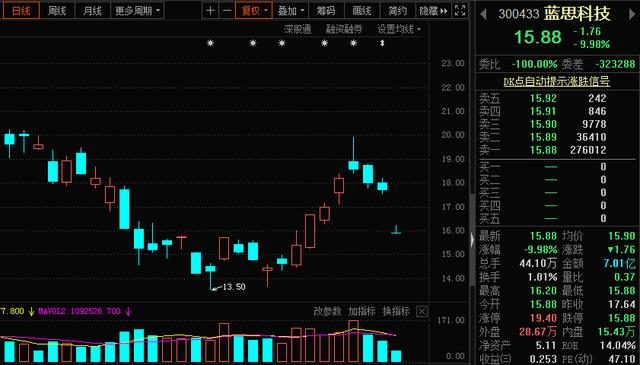640x365 pixels.
Task: Click the latest candlestick near 16.00
Action: pos(396,231)
